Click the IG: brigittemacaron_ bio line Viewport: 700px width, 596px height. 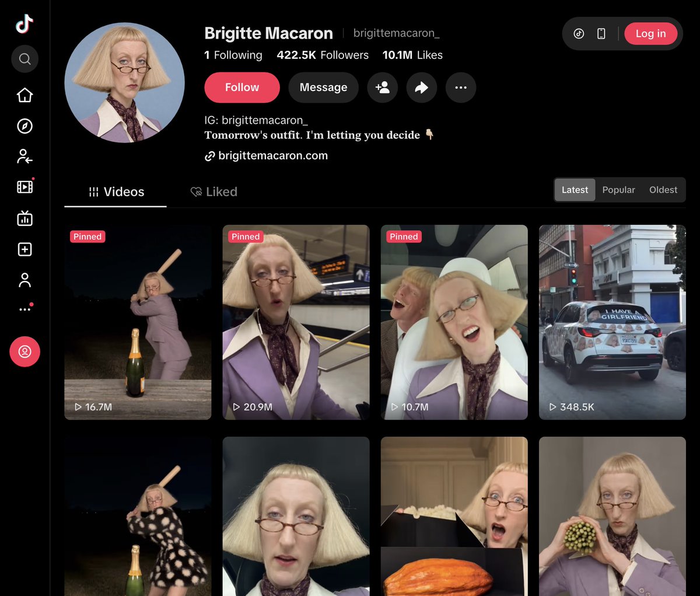coord(256,120)
